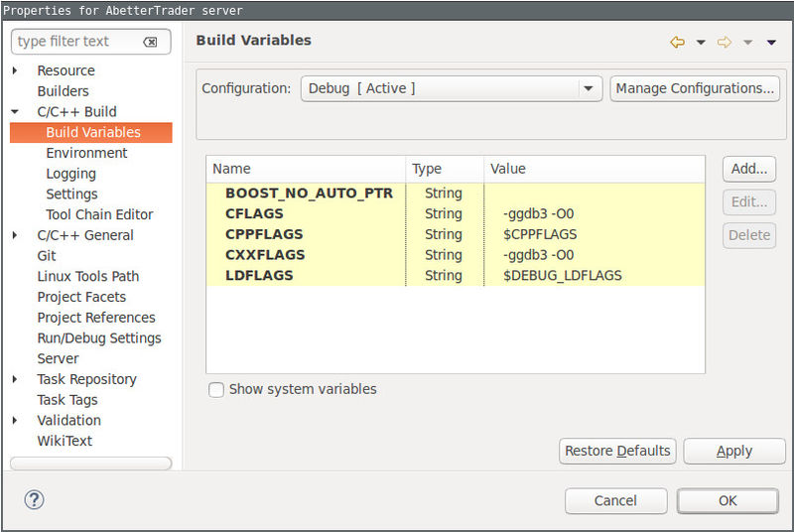Sort by the Type column header
This screenshot has height=532, width=794.
click(x=445, y=169)
